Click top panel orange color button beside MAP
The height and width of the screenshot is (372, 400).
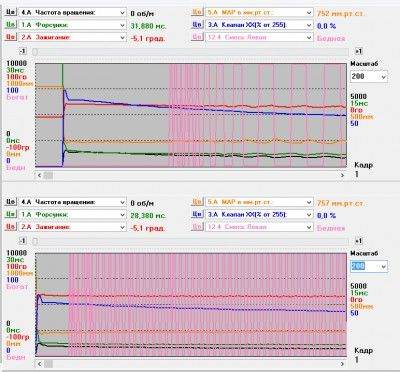(197, 12)
